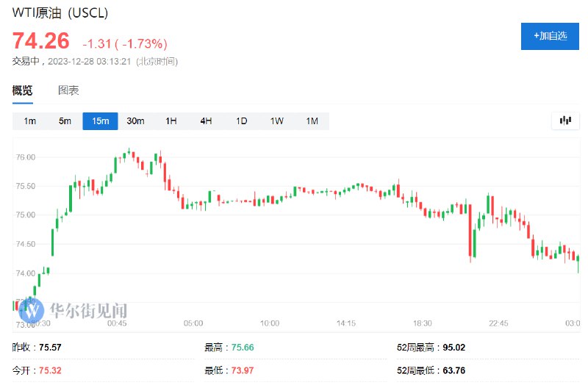Click the 最低 value 73.97
The width and height of the screenshot is (588, 388).
point(243,371)
